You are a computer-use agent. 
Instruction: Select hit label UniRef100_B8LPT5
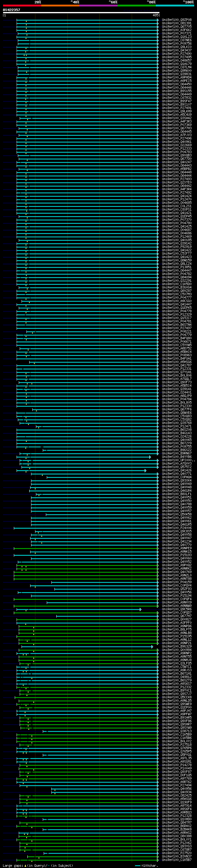[176, 629]
